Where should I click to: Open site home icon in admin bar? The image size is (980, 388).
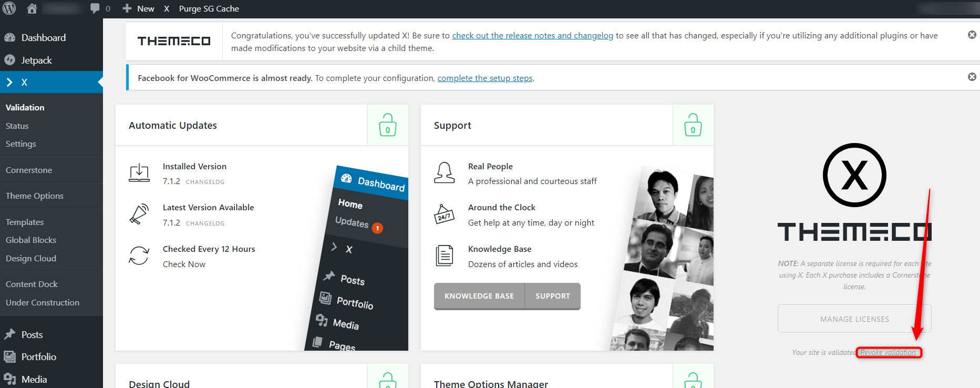[x=32, y=8]
